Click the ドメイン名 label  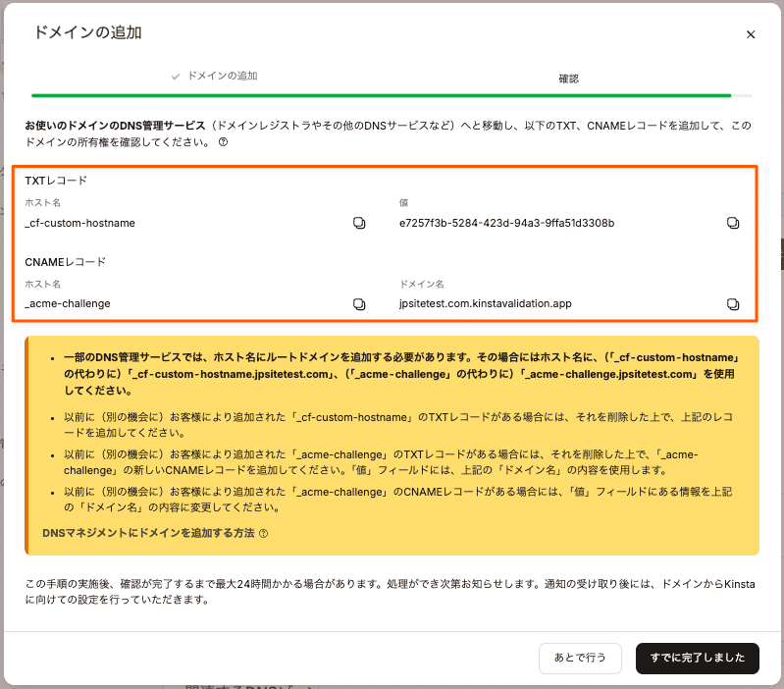coord(422,284)
